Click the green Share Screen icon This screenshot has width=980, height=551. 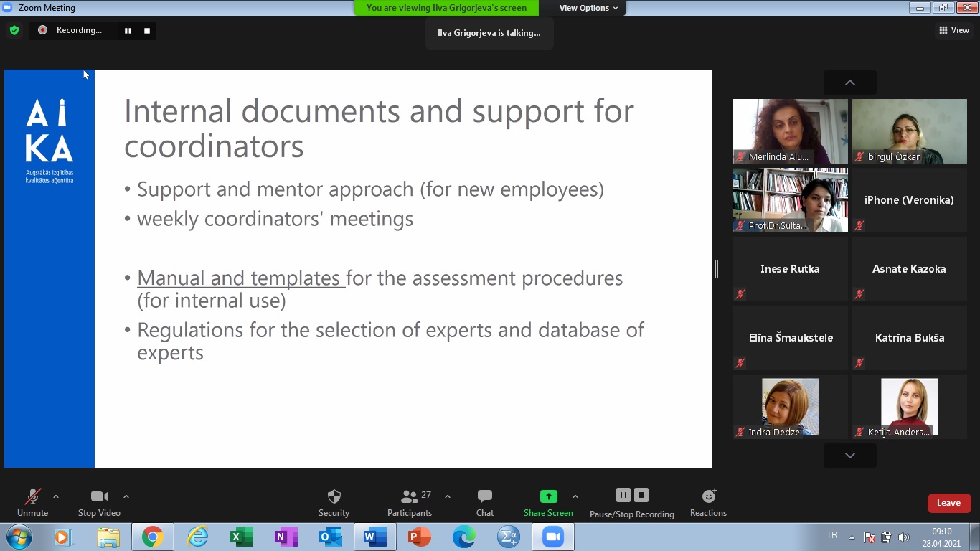(548, 496)
